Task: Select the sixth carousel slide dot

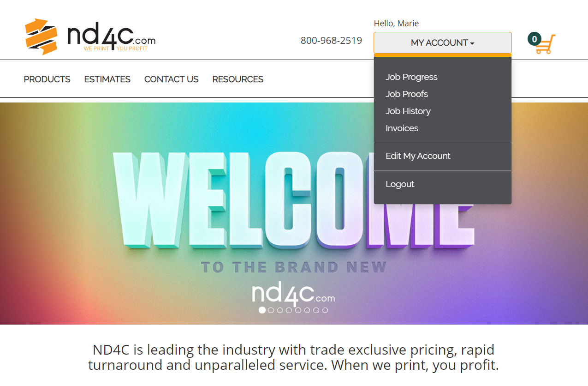Action: (x=307, y=310)
